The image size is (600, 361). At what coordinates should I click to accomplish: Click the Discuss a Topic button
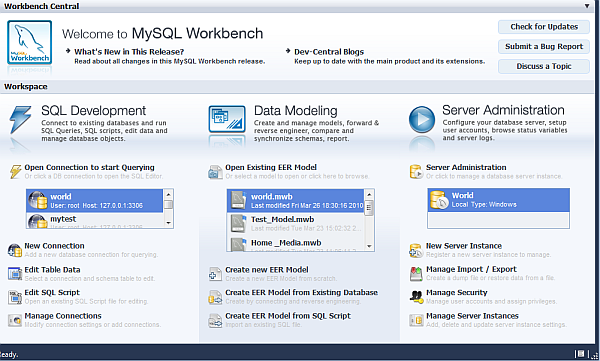pos(544,66)
